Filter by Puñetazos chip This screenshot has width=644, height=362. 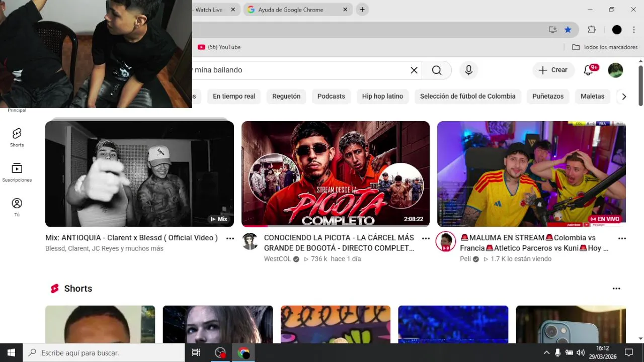click(x=548, y=96)
